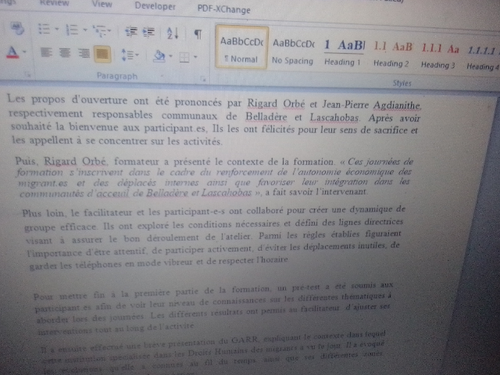Click the phrase "d'ouverture" in first line

coord(99,100)
